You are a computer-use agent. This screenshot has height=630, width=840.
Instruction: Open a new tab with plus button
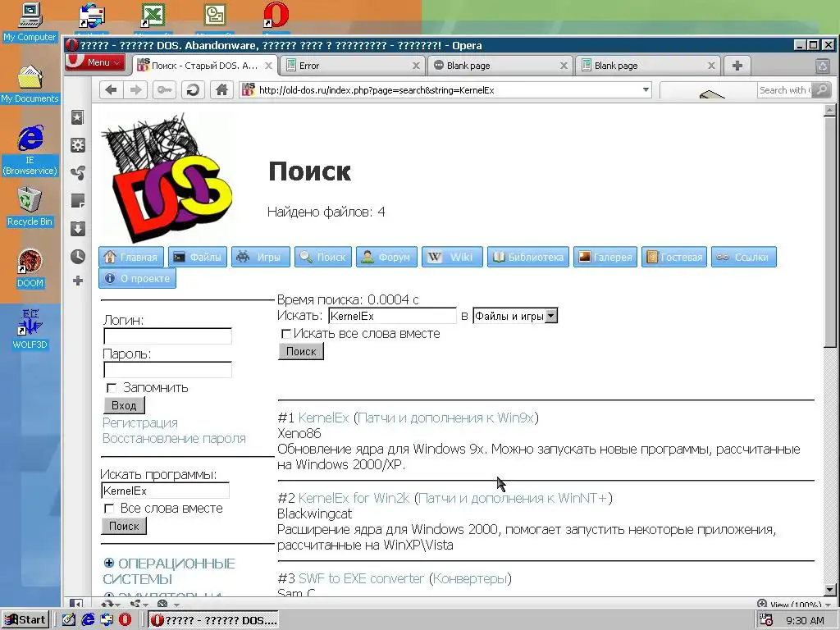pos(737,66)
